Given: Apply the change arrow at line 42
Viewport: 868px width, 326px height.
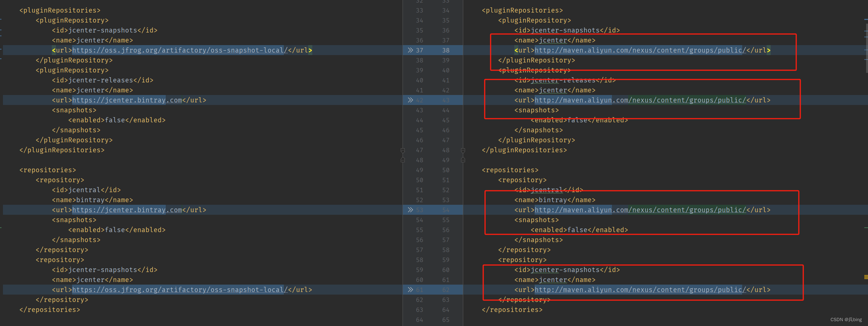Looking at the screenshot, I should pos(410,100).
